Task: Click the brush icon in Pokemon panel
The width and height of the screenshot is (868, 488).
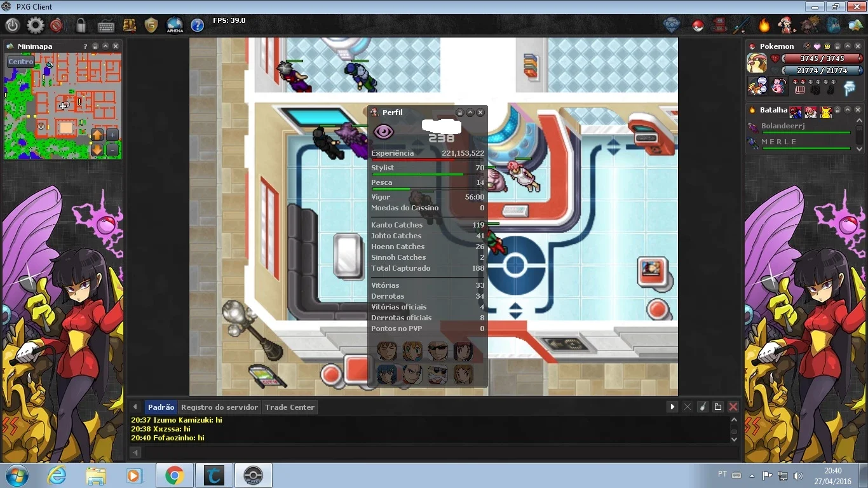Action: 808,46
